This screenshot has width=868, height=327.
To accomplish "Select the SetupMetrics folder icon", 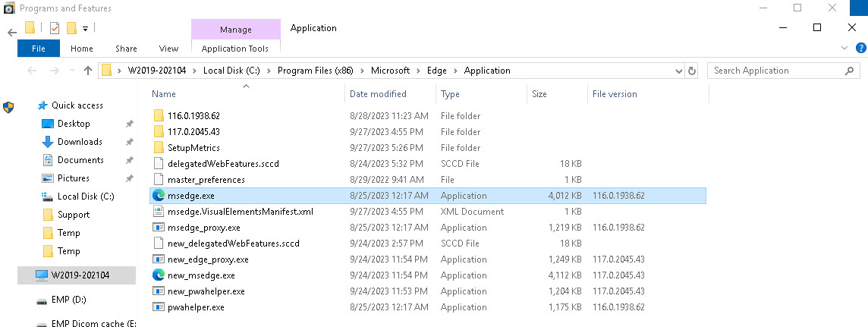I will pyautogui.click(x=159, y=148).
